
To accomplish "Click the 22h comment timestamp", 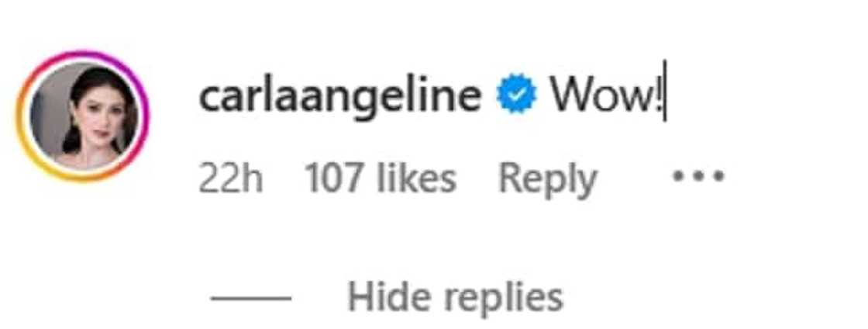I will click(230, 179).
